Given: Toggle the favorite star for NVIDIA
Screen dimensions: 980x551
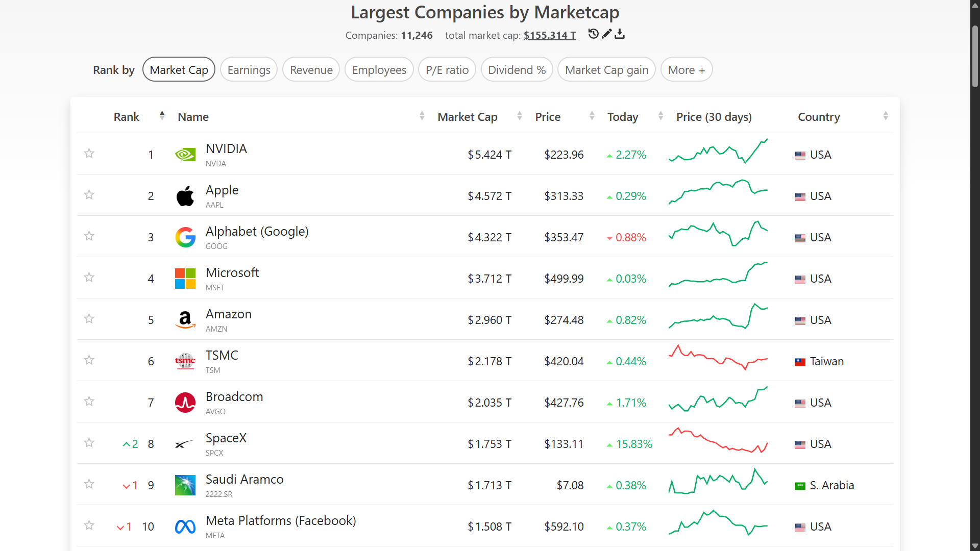Looking at the screenshot, I should click(89, 154).
